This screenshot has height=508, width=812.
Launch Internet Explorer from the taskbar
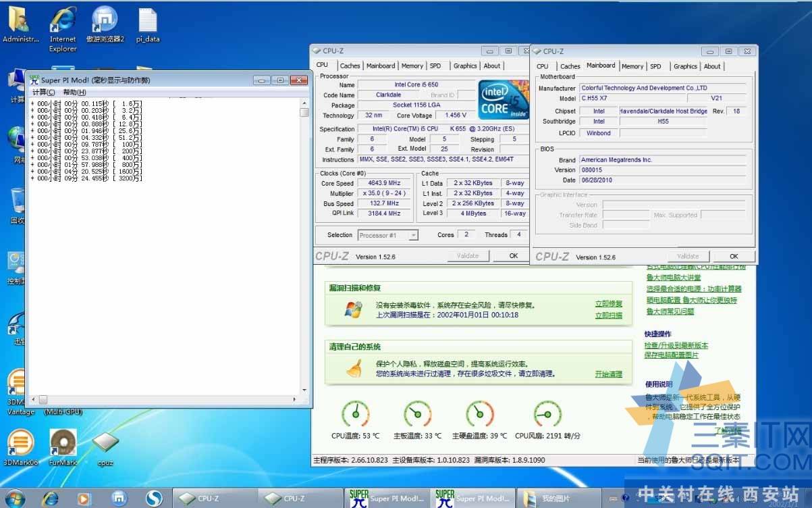point(50,499)
